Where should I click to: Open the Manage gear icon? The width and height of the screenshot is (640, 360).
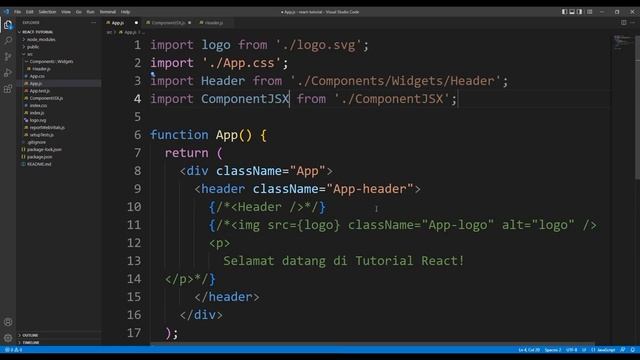(8, 338)
